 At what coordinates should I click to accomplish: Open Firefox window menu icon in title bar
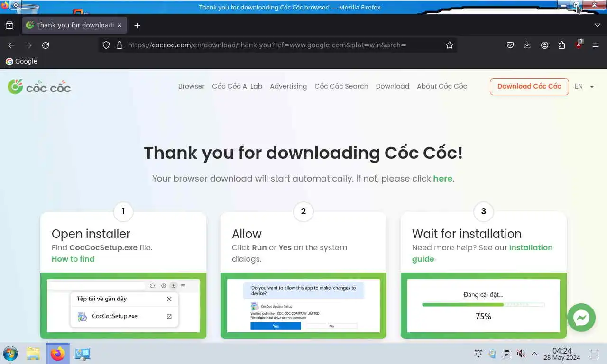(4, 5)
